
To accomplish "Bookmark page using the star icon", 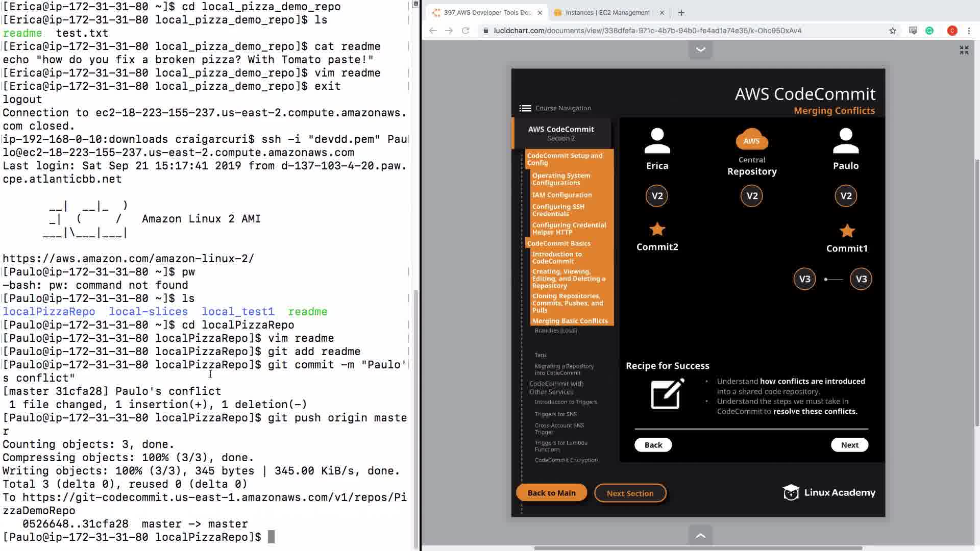I will coord(893,31).
